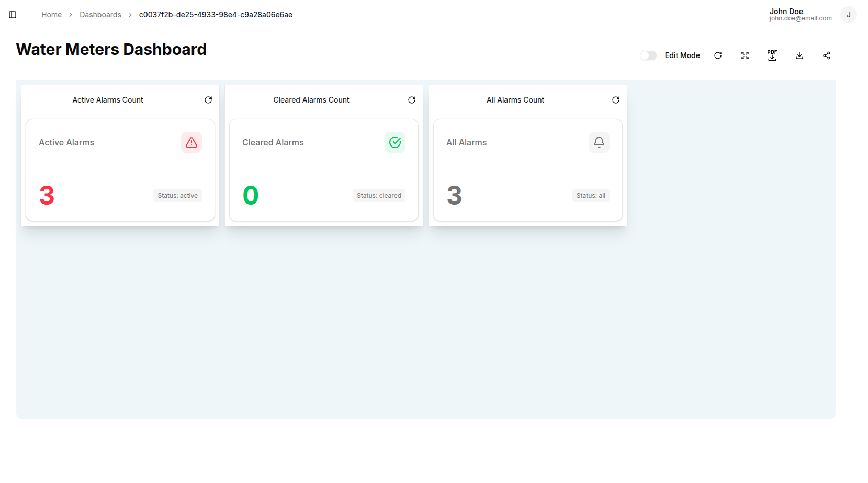Click the Status: cleared badge

(379, 196)
